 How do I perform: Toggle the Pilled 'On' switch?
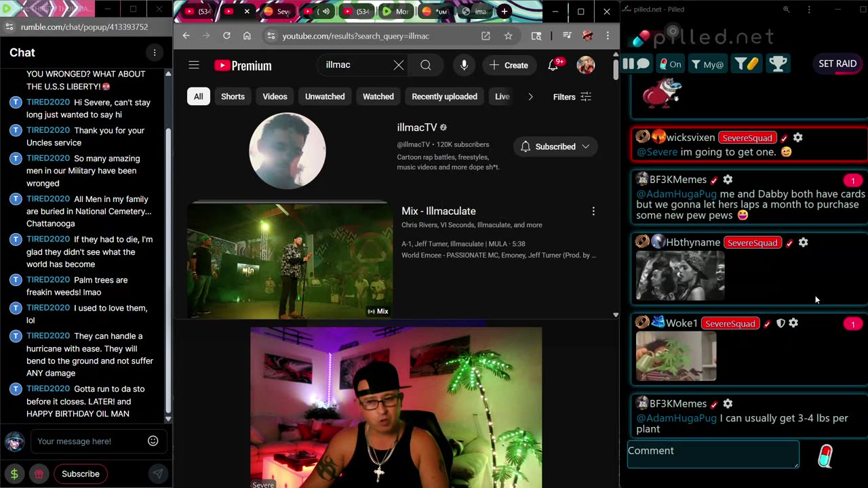pyautogui.click(x=670, y=64)
